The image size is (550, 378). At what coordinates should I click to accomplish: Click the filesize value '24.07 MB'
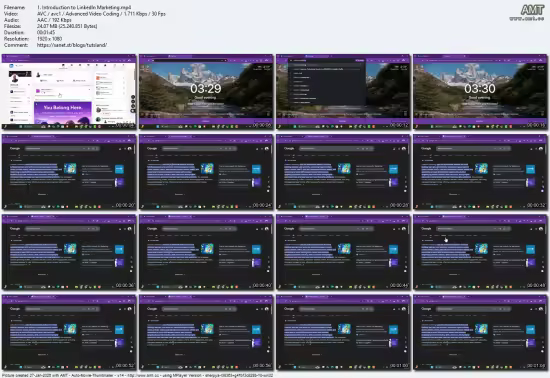[x=67, y=26]
